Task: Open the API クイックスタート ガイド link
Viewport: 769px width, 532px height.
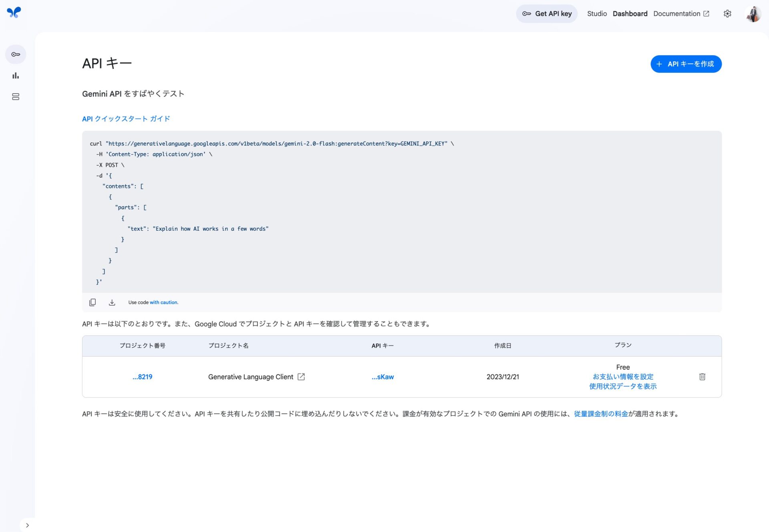Action: coord(126,119)
